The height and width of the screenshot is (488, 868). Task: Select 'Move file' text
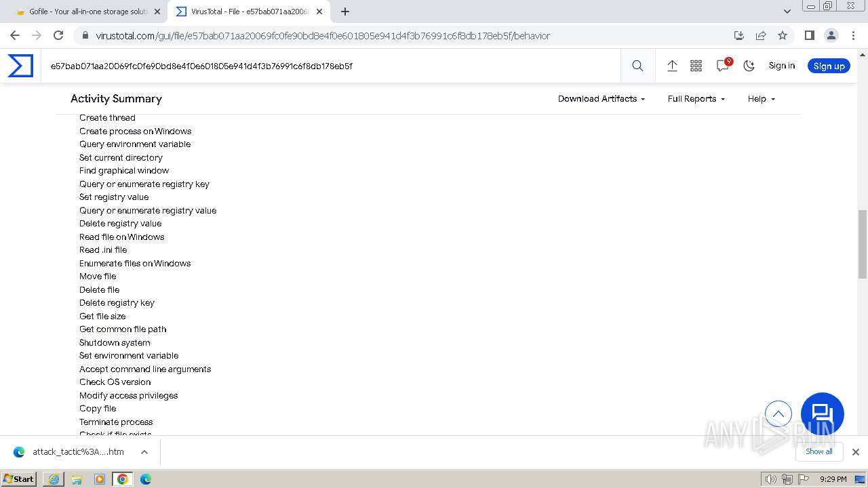point(98,277)
